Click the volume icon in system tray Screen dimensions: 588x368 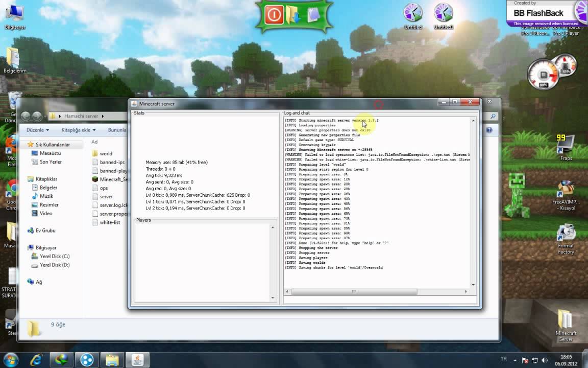pyautogui.click(x=545, y=360)
